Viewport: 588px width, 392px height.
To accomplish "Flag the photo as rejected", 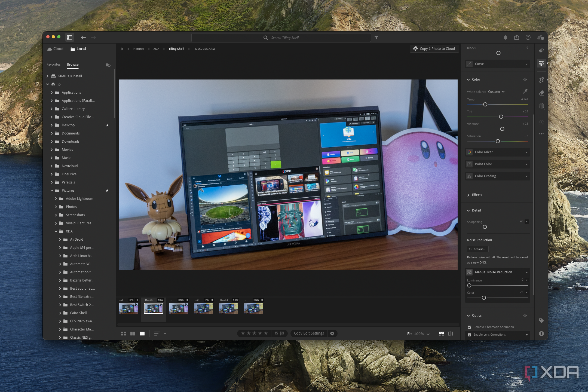I will (282, 333).
